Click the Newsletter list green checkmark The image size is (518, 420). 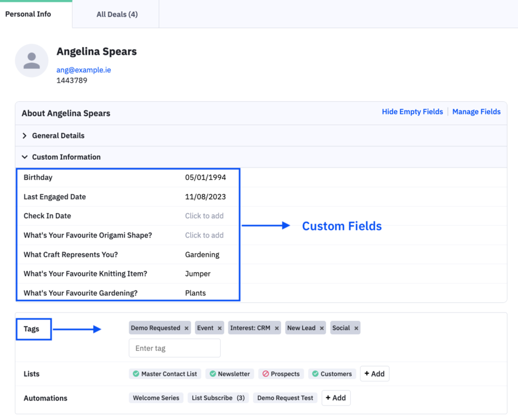[213, 374]
